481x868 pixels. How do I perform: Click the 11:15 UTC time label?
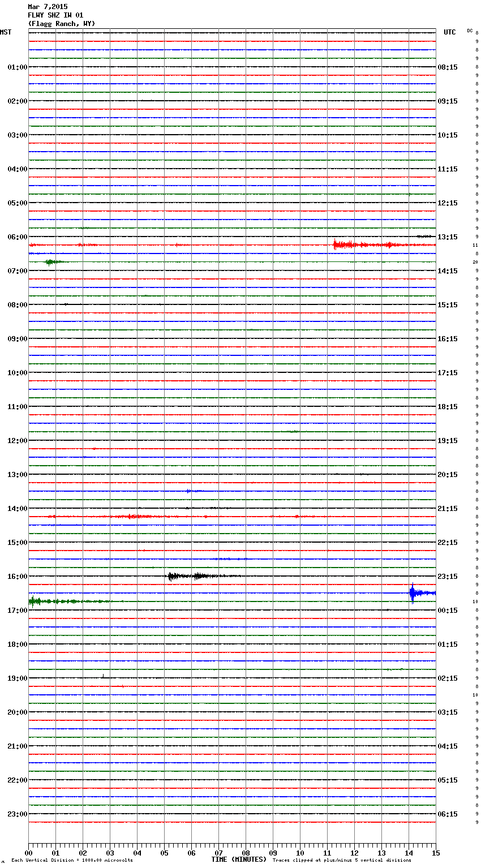(448, 169)
